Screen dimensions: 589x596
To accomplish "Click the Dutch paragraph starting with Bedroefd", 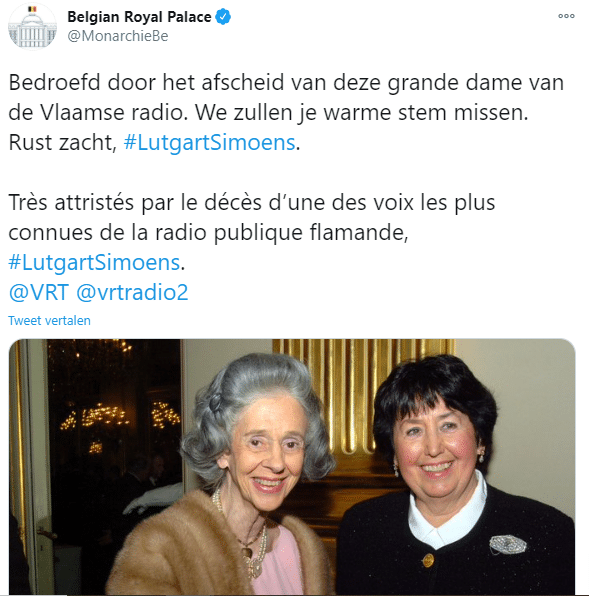I will coord(286,113).
